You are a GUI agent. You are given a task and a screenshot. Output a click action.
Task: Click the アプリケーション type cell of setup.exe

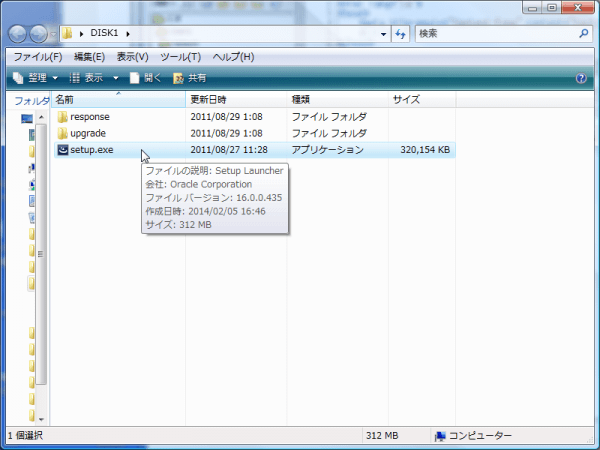click(328, 150)
